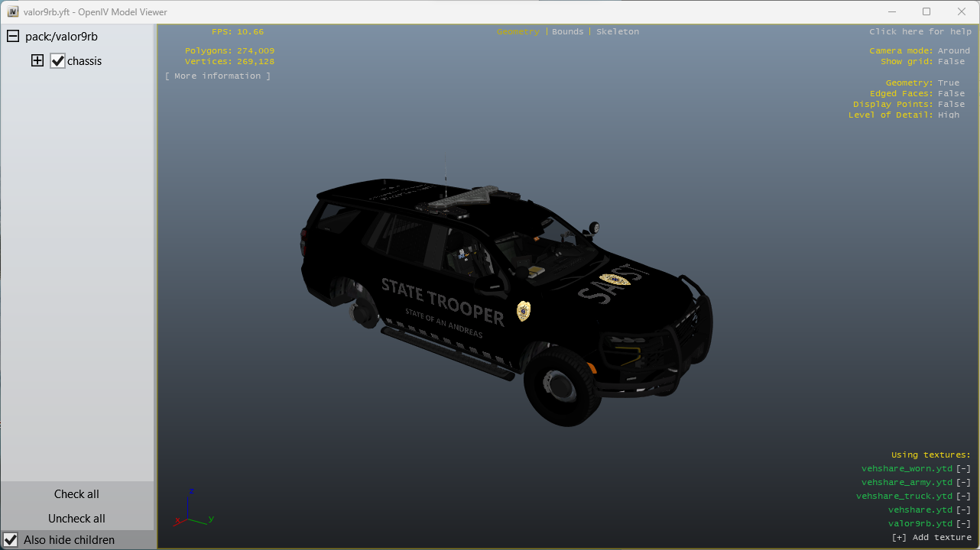Remove the vehshare_army.ytd texture
This screenshot has height=550, width=980.
[x=963, y=483]
